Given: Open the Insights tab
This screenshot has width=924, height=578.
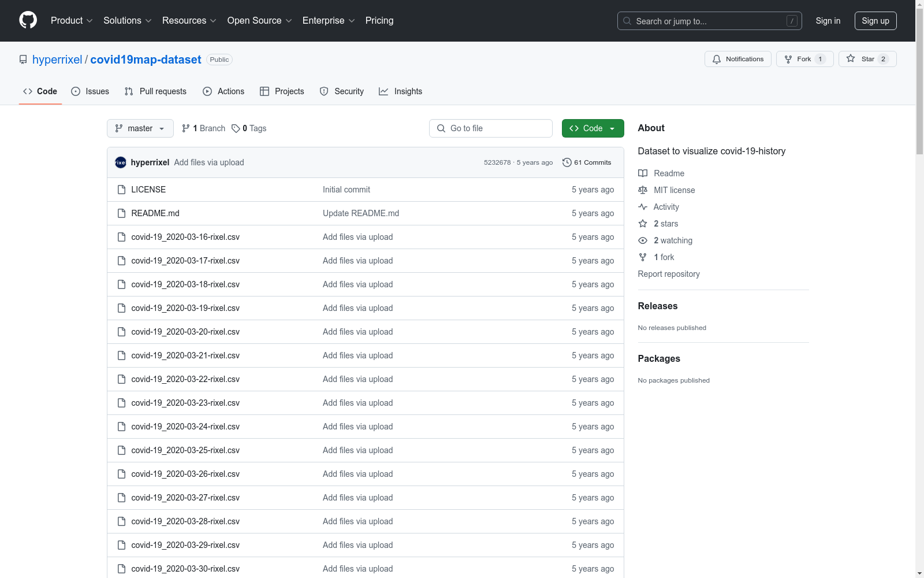Looking at the screenshot, I should point(401,91).
